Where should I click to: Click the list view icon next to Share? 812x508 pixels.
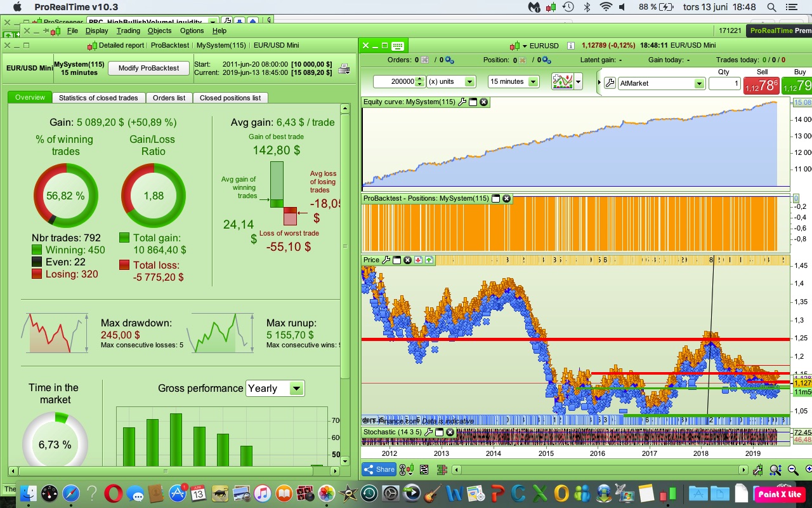coord(424,470)
